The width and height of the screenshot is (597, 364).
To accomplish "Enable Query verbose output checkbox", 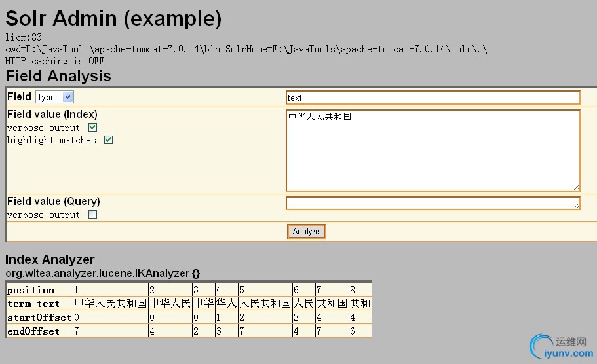I will (92, 215).
